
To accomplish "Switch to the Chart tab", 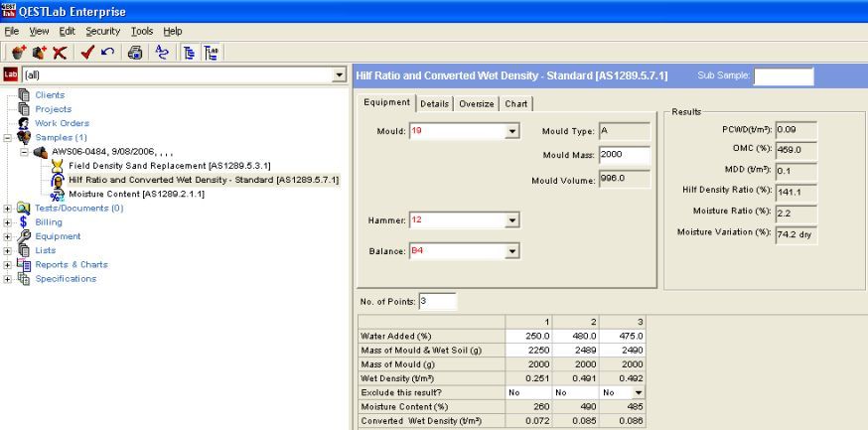I will pos(516,103).
